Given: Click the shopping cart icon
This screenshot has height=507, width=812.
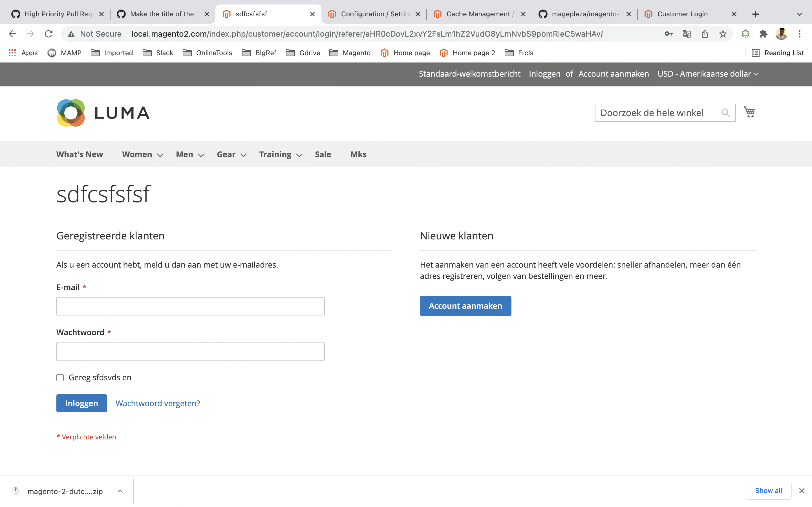Looking at the screenshot, I should (x=749, y=112).
